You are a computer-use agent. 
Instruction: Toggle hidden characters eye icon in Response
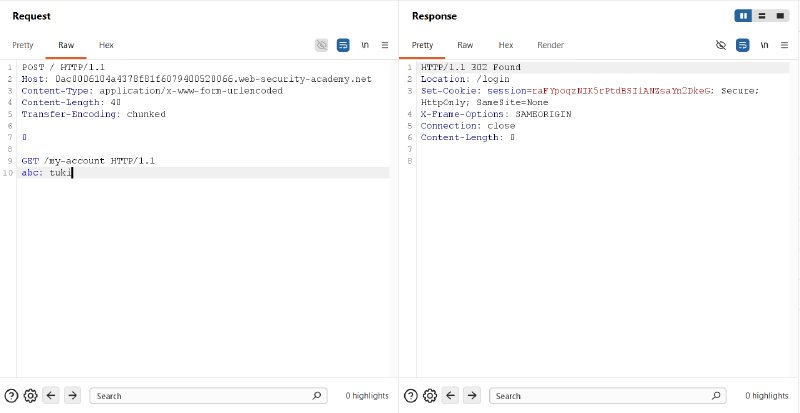(x=721, y=45)
